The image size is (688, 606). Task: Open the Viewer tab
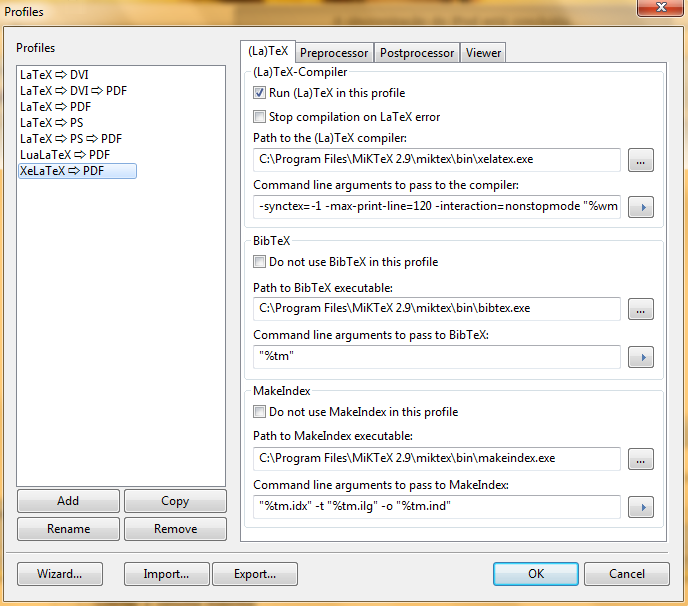click(483, 53)
